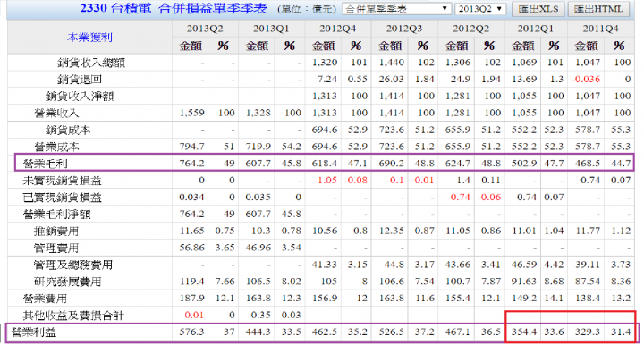Click the 690.2 營業毛利 value
The image size is (644, 345).
coord(392,164)
